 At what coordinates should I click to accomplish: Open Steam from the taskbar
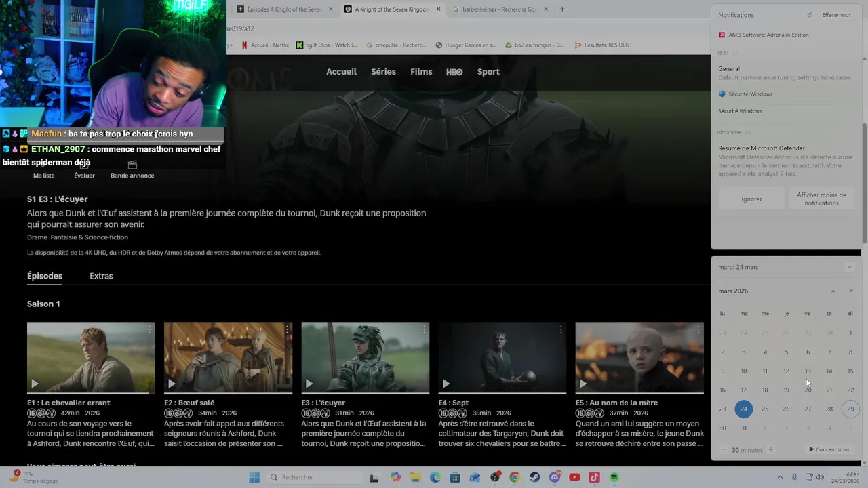click(535, 477)
